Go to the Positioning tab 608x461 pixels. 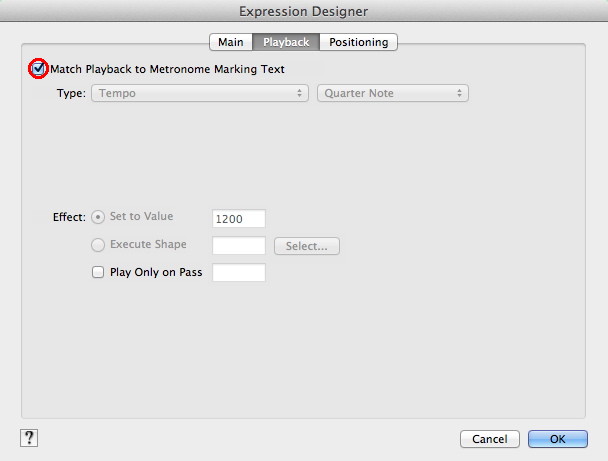pyautogui.click(x=360, y=42)
